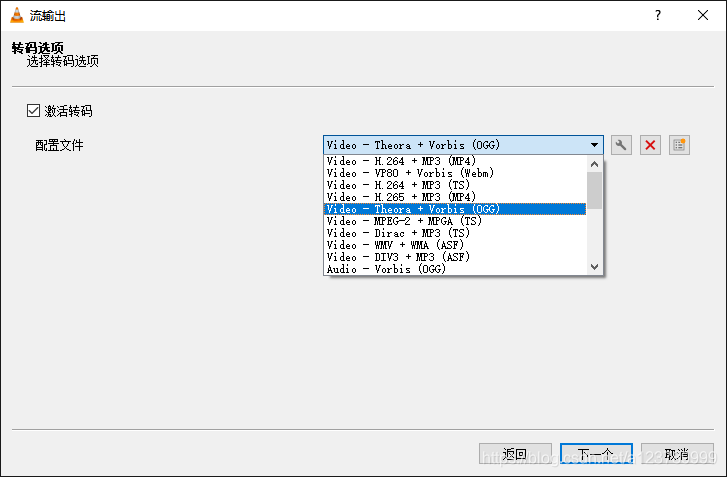This screenshot has width=727, height=477.
Task: Open the help question mark button
Action: 658,15
